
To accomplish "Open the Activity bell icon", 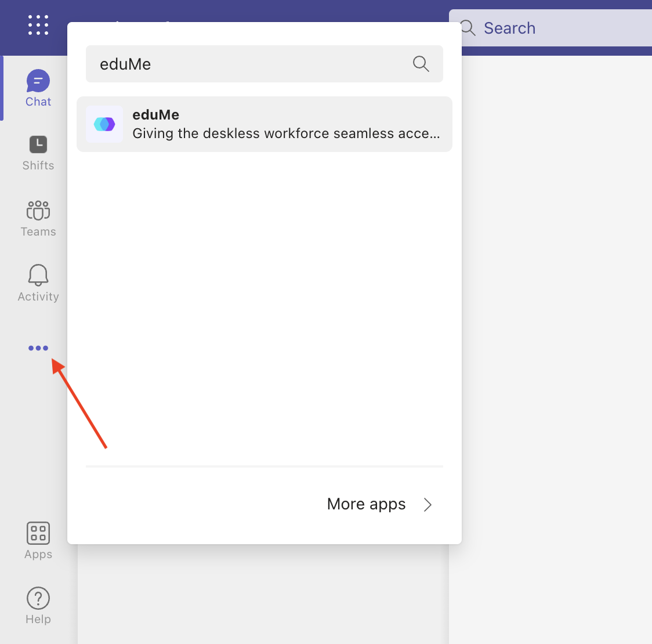I will 38,276.
